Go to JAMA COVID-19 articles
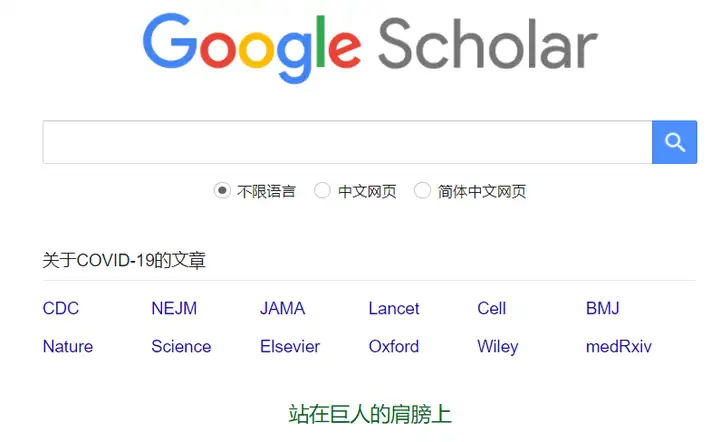Image resolution: width=720 pixels, height=442 pixels. (282, 308)
